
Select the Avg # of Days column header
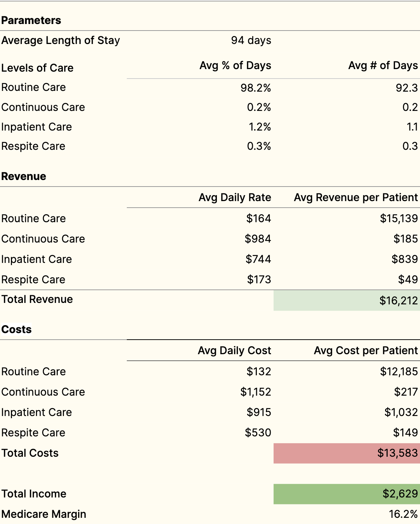pos(383,65)
